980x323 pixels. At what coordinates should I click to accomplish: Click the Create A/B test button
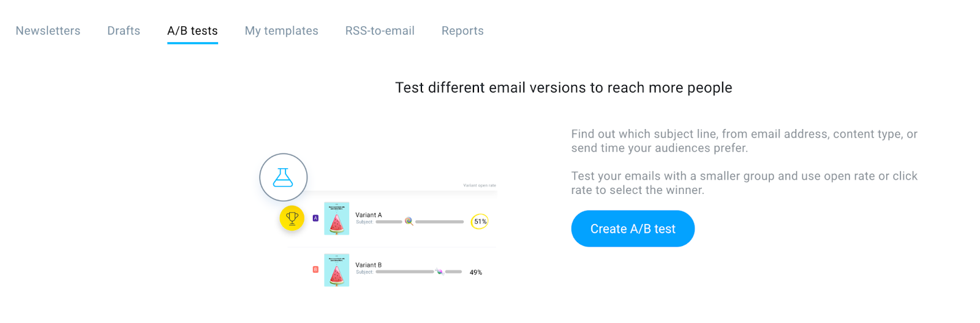pos(633,229)
